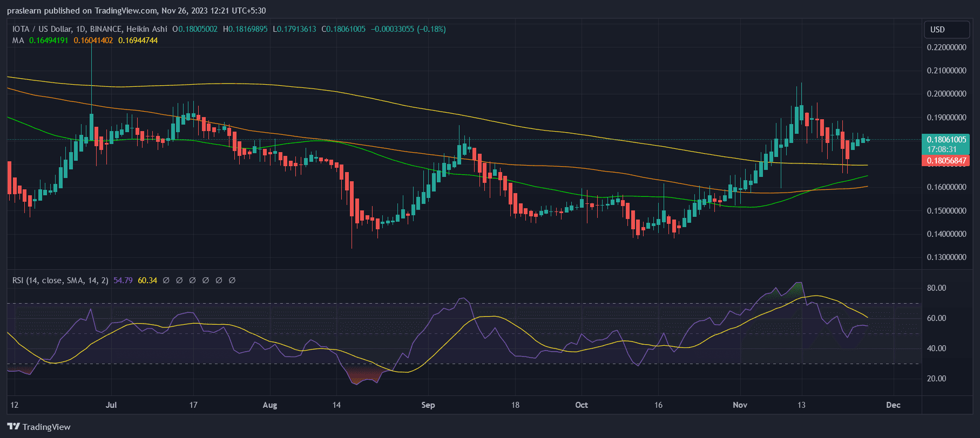Image resolution: width=980 pixels, height=438 pixels.
Task: Click the green current price label 0.18061005
Action: coord(946,140)
